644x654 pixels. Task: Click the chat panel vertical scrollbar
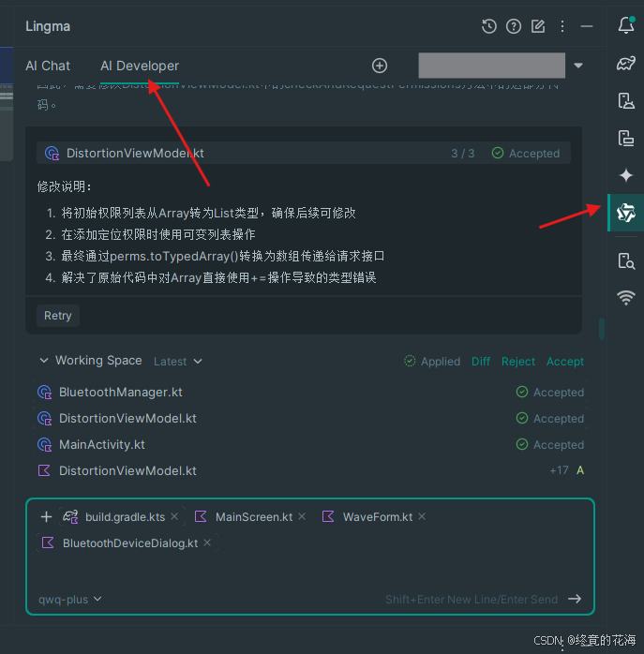pyautogui.click(x=602, y=329)
